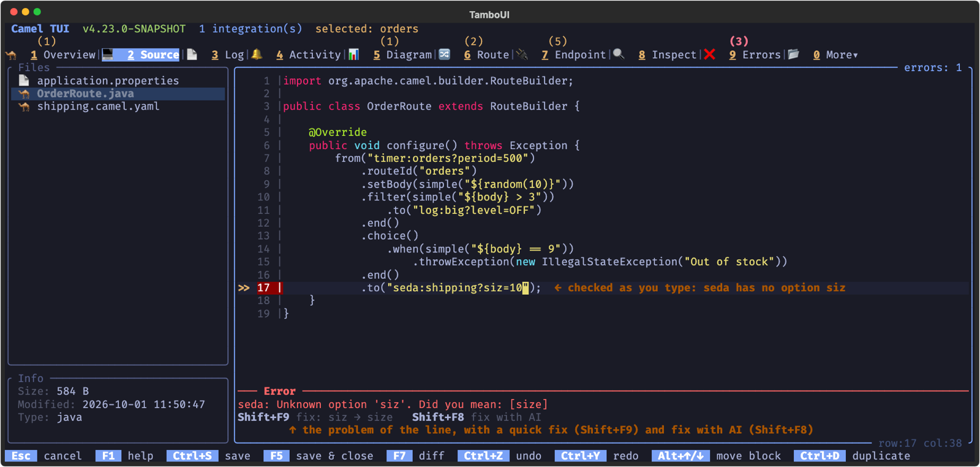
Task: Click the folder icon before More menu
Action: point(794,55)
